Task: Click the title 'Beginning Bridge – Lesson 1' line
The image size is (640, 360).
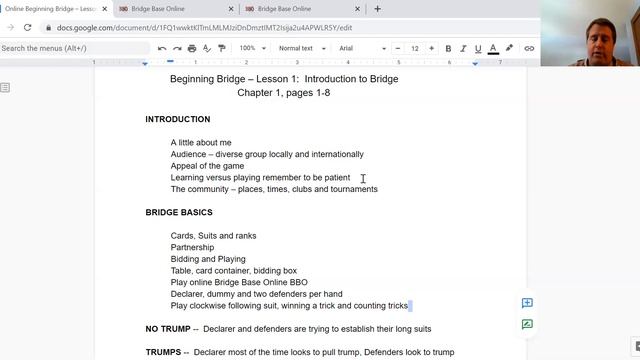Action: 284,79
